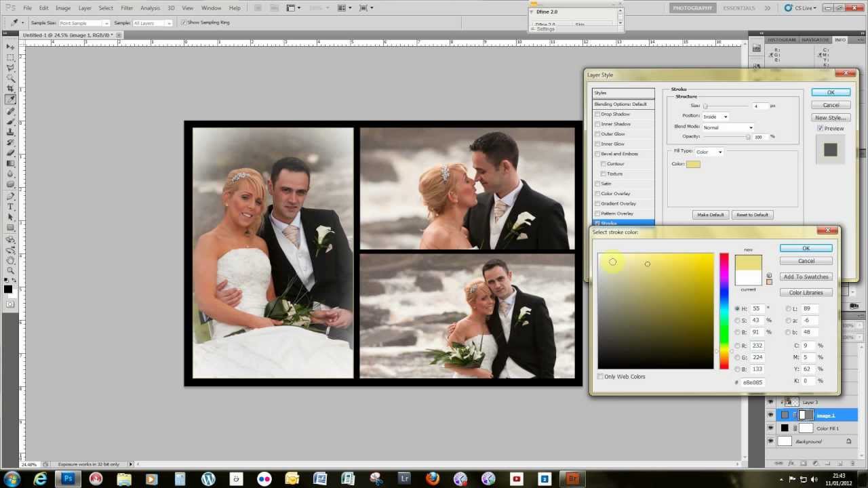Select the S saturation radio button
Viewport: 868px width, 488px height.
tap(737, 321)
